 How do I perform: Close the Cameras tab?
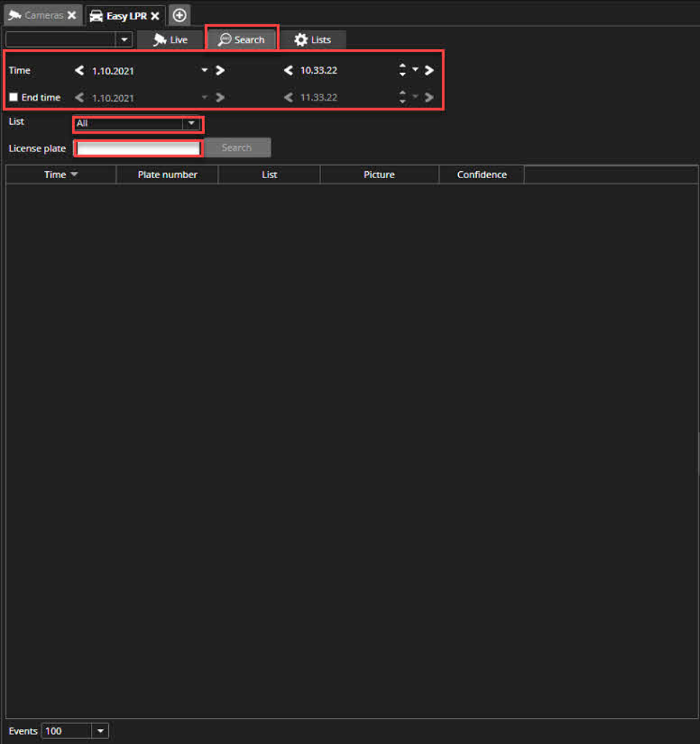(x=71, y=16)
